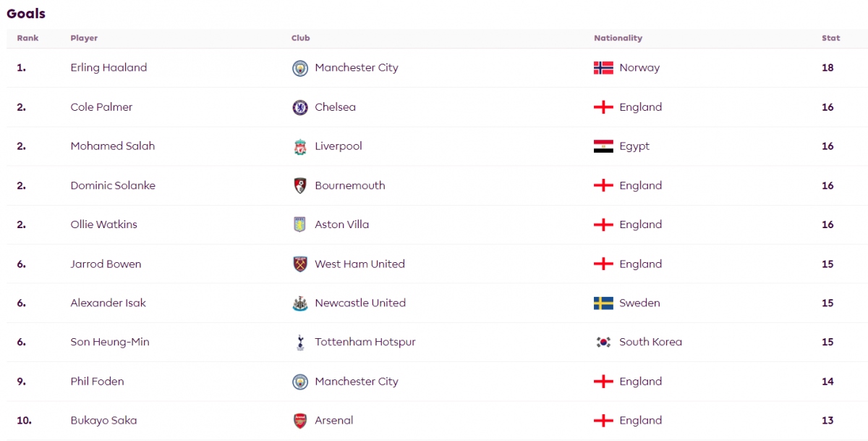
Task: Click the Sweden flag icon
Action: click(x=603, y=303)
